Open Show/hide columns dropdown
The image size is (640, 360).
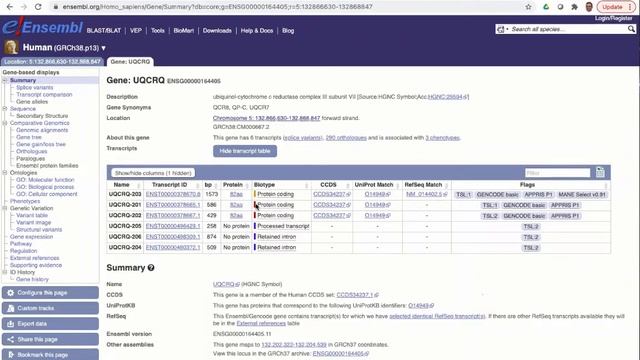point(153,173)
